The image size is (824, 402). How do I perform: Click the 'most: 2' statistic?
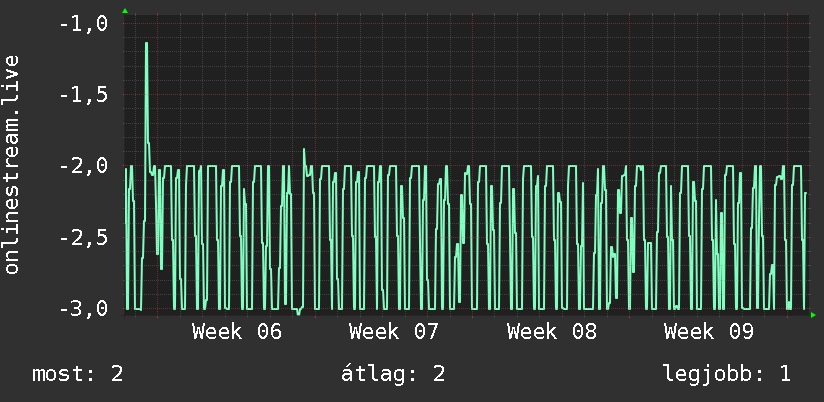(x=78, y=374)
